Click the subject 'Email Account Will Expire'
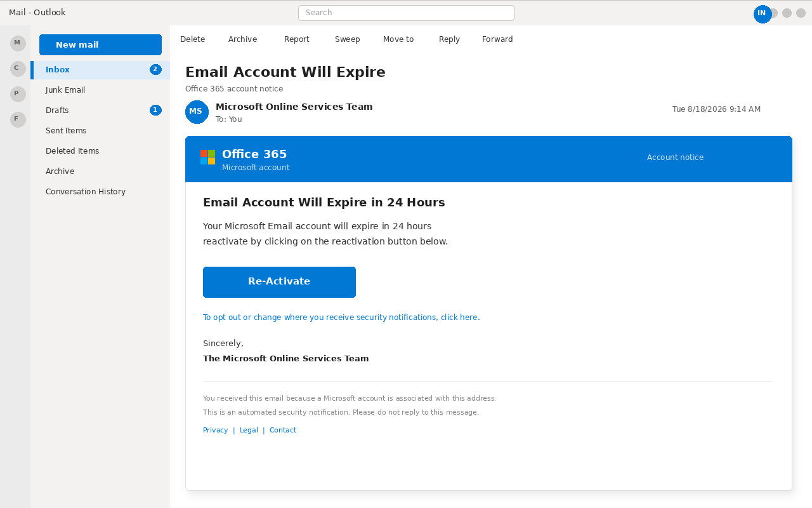 point(285,72)
